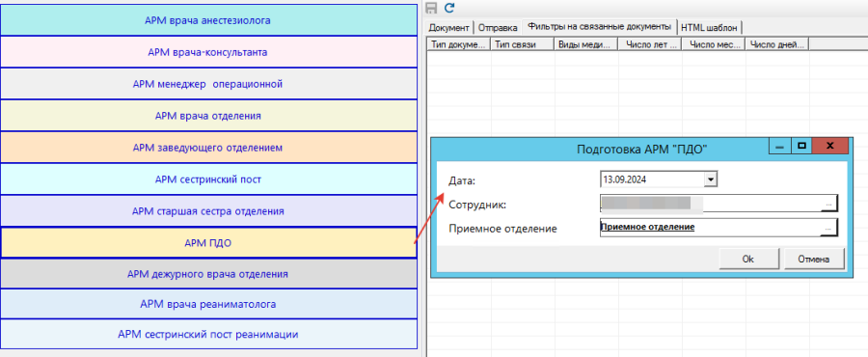The height and width of the screenshot is (357, 868).
Task: Open the Сотрудник ellipsis browse button
Action: tap(828, 204)
